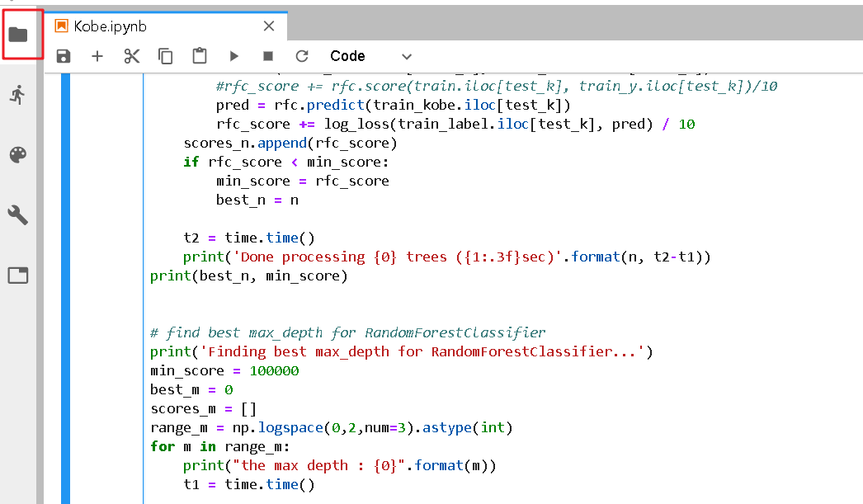The width and height of the screenshot is (863, 504).
Task: Open the file browser sidebar
Action: pyautogui.click(x=18, y=33)
